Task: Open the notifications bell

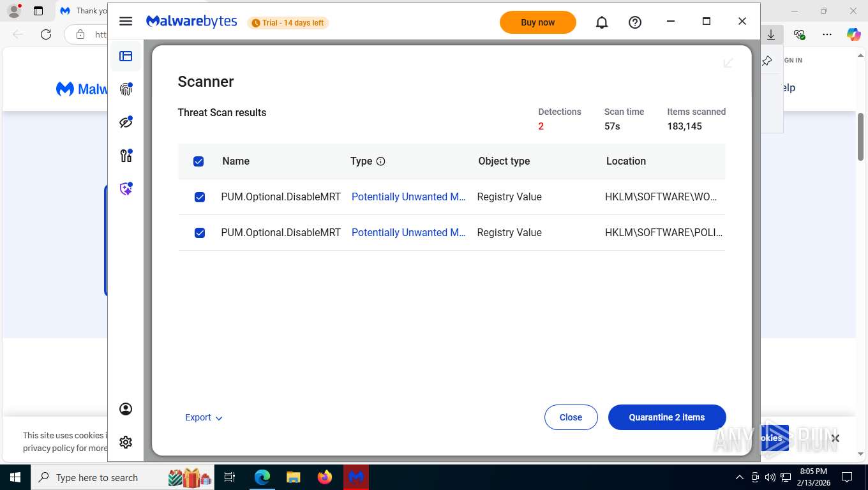Action: pos(601,22)
